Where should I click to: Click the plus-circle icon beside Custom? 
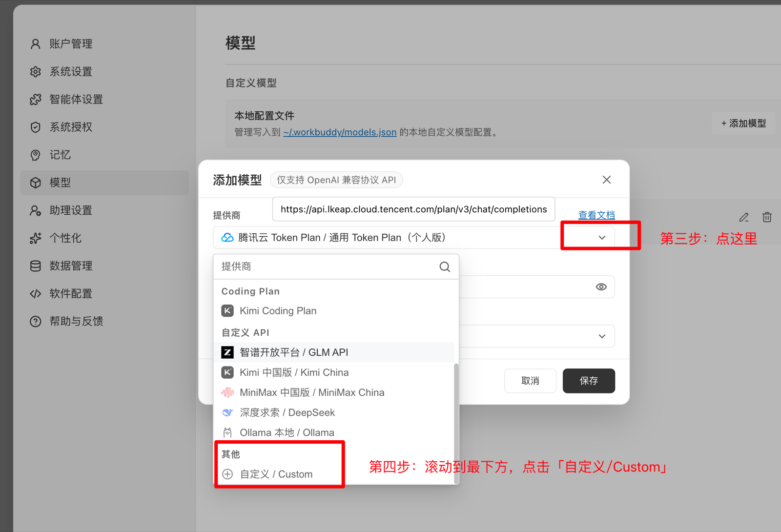(227, 474)
